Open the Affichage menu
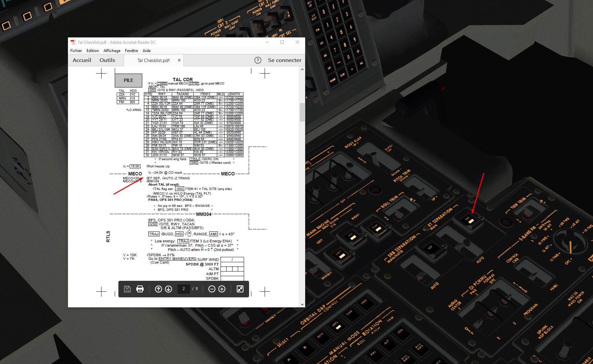 [x=112, y=51]
